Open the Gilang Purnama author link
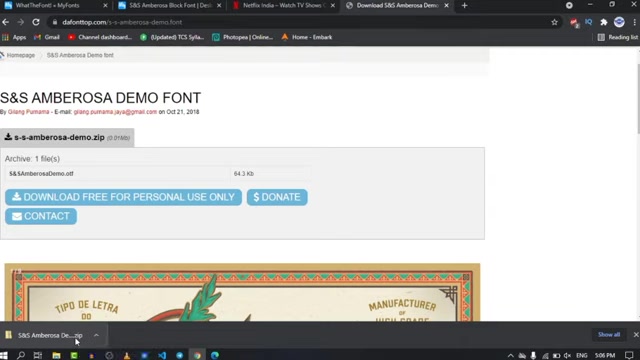The image size is (640, 360). [x=29, y=112]
